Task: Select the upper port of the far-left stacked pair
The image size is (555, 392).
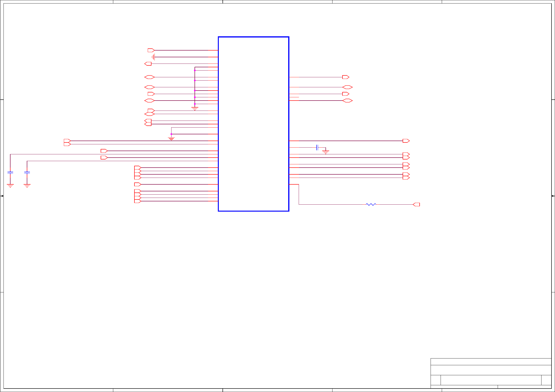Action: [x=67, y=141]
